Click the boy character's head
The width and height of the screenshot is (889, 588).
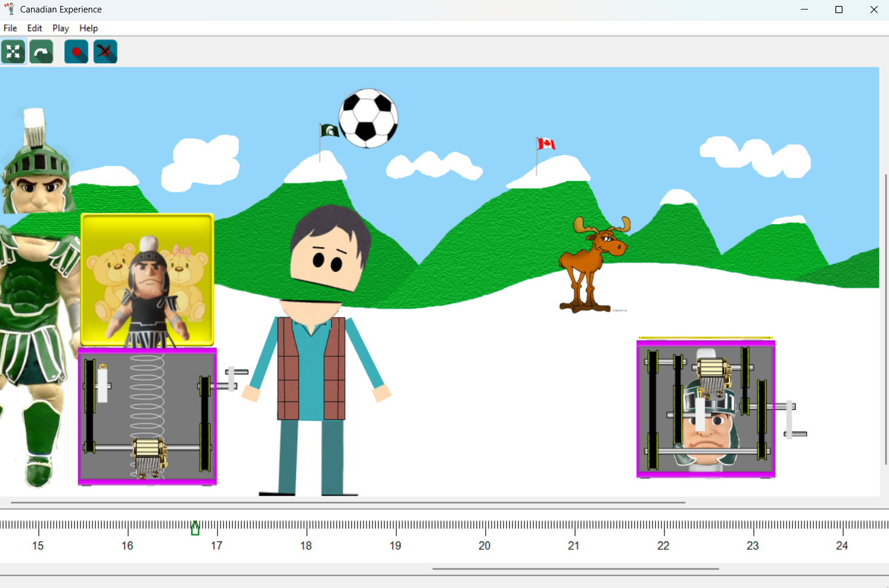tap(330, 249)
